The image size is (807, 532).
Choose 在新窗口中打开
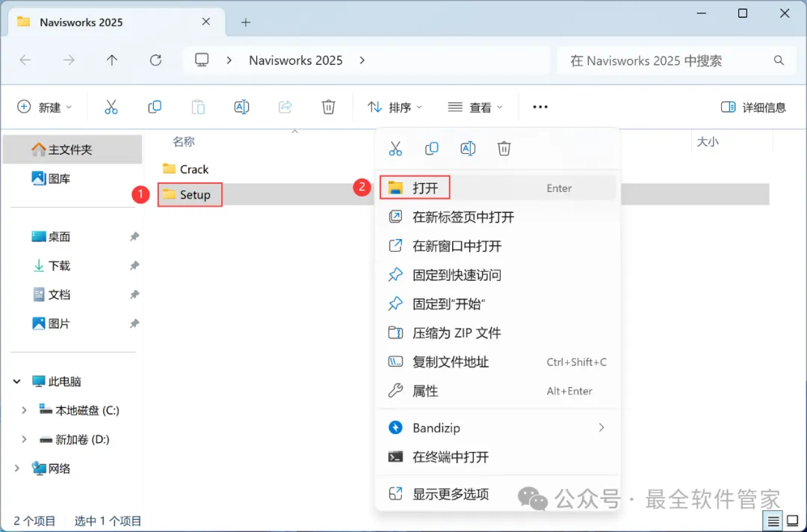[497, 246]
